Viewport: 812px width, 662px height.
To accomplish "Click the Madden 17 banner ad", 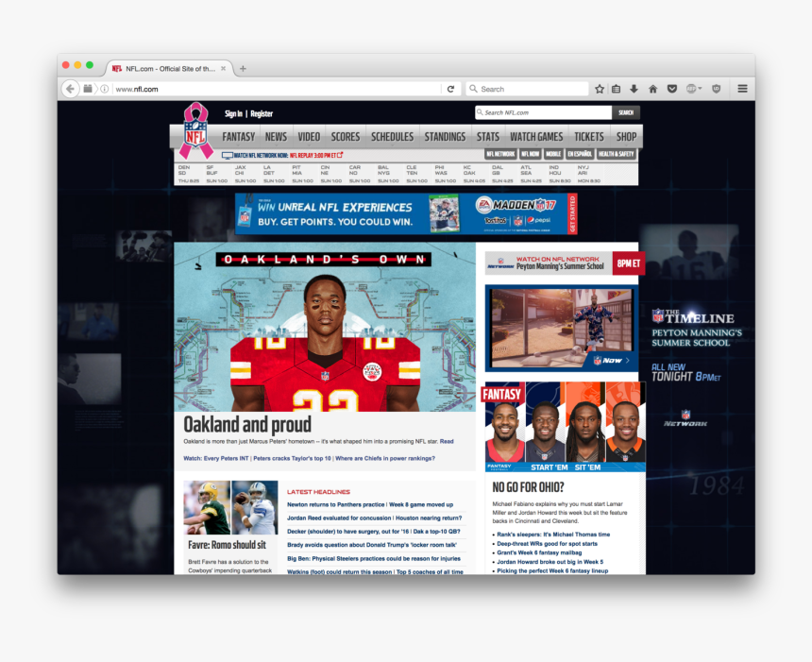I will (406, 213).
